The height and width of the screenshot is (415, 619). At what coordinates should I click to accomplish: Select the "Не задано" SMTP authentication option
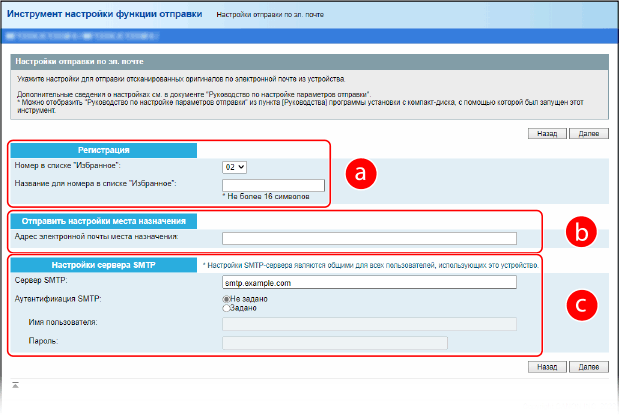click(x=226, y=298)
